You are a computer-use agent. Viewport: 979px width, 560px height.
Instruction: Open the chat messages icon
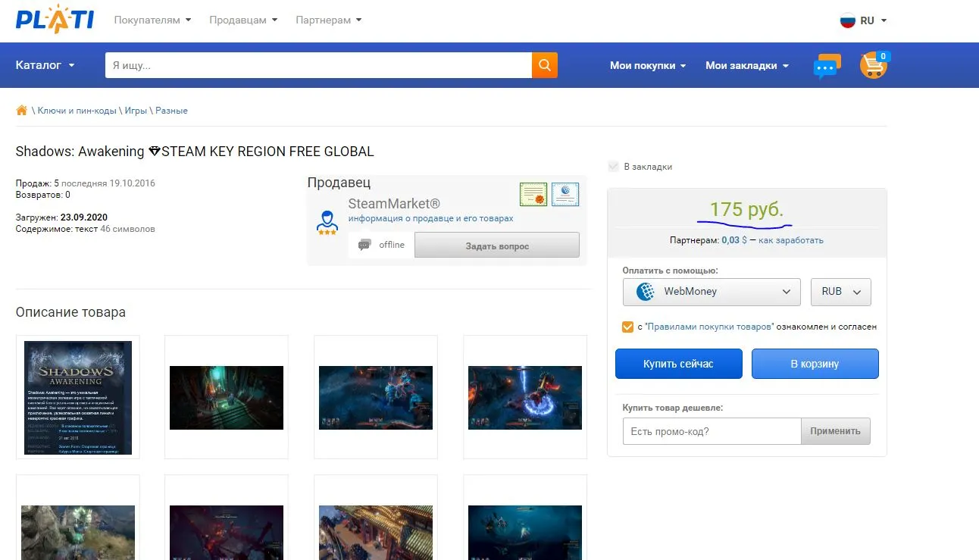click(x=827, y=66)
